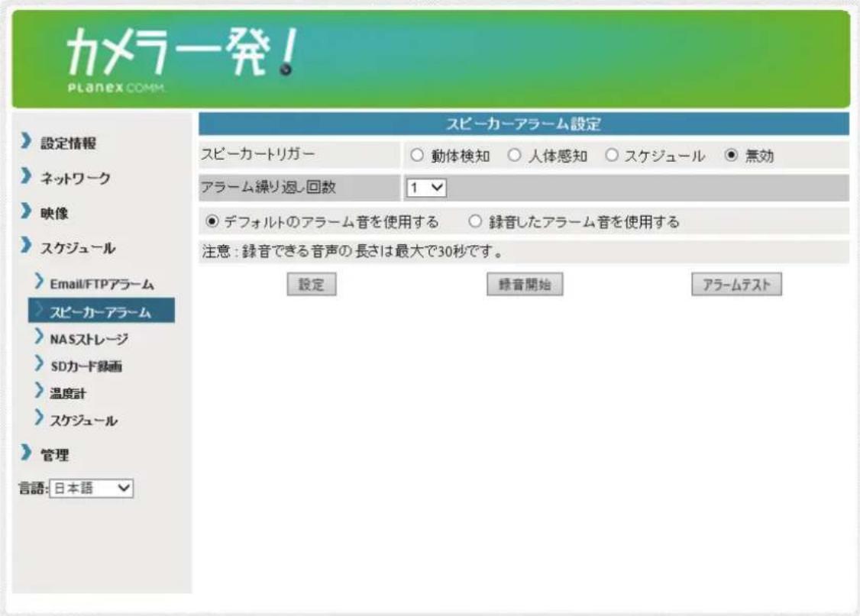Open the 管理 menu
The image size is (860, 616).
point(54,455)
